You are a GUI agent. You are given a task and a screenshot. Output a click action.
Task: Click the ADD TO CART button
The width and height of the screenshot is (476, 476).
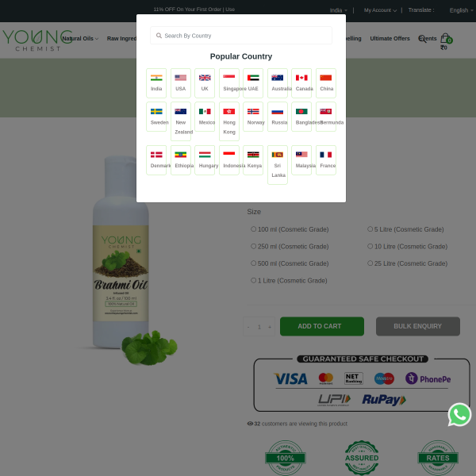pos(322,326)
